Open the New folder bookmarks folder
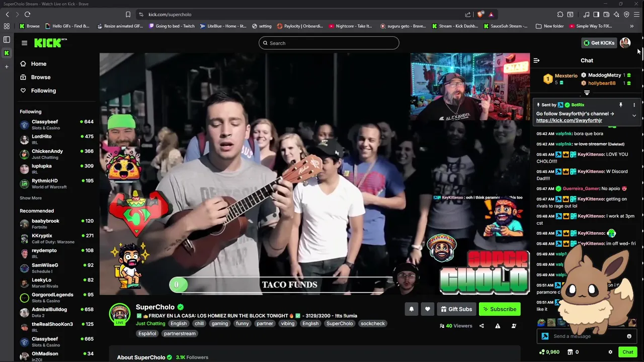The width and height of the screenshot is (644, 362). tap(550, 26)
